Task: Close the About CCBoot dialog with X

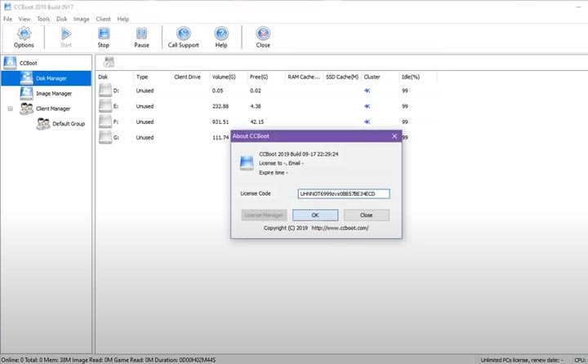Action: tap(394, 136)
